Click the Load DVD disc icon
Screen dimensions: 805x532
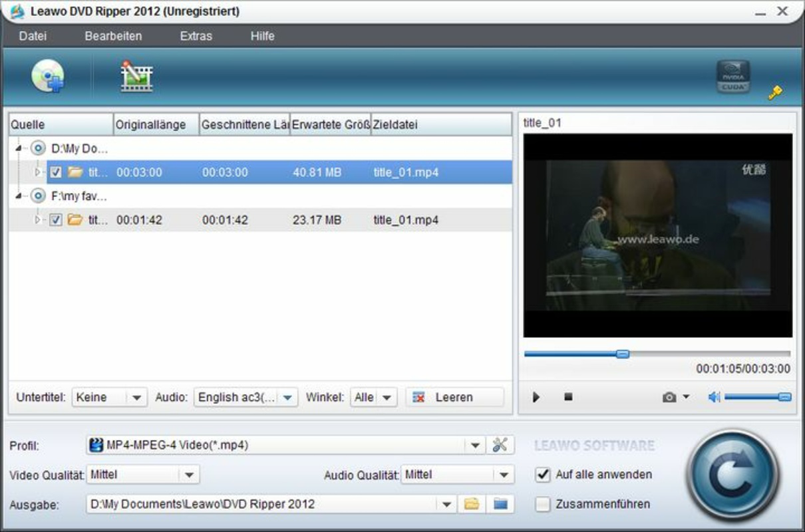(x=48, y=76)
